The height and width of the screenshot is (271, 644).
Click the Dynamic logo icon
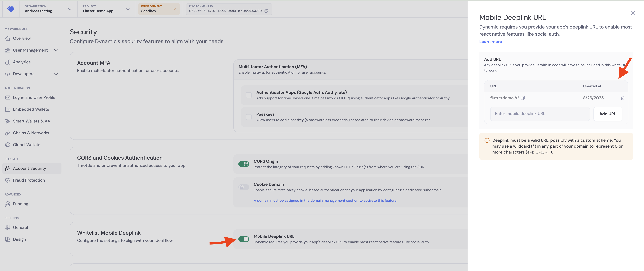[x=11, y=9]
